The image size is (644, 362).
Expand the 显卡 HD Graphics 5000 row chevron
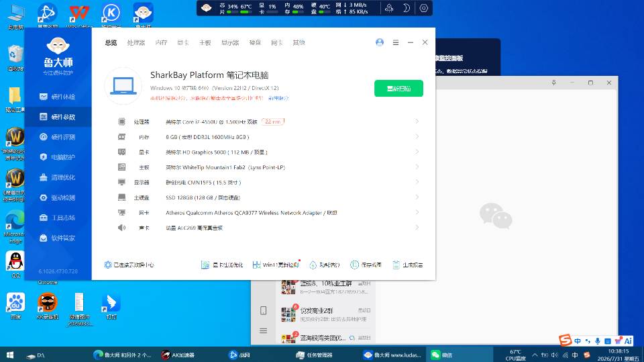[x=417, y=152]
